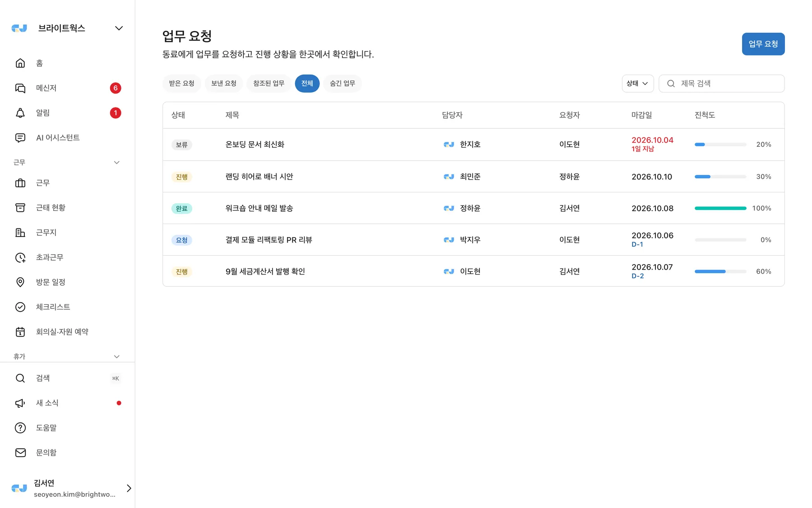Click the 브라이트웍스 logo icon
Viewport: 812px width, 508px height.
pyautogui.click(x=19, y=28)
